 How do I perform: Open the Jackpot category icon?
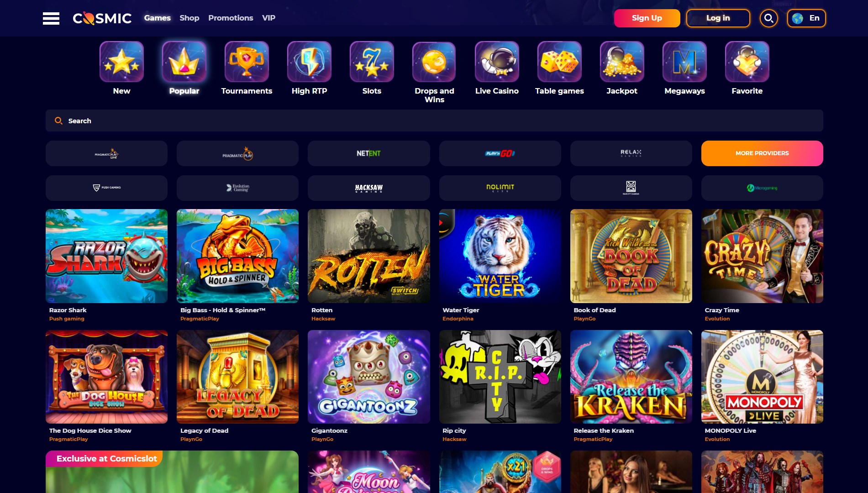(622, 62)
